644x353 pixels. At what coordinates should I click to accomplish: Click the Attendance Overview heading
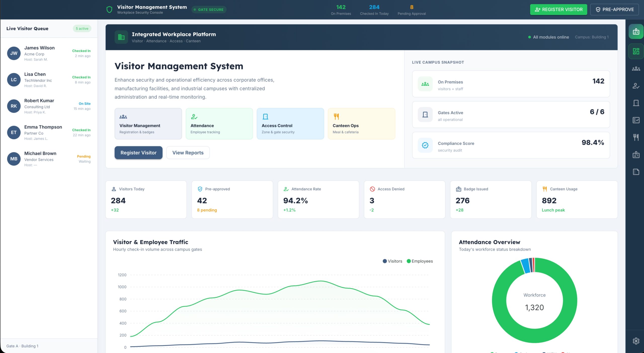489,242
